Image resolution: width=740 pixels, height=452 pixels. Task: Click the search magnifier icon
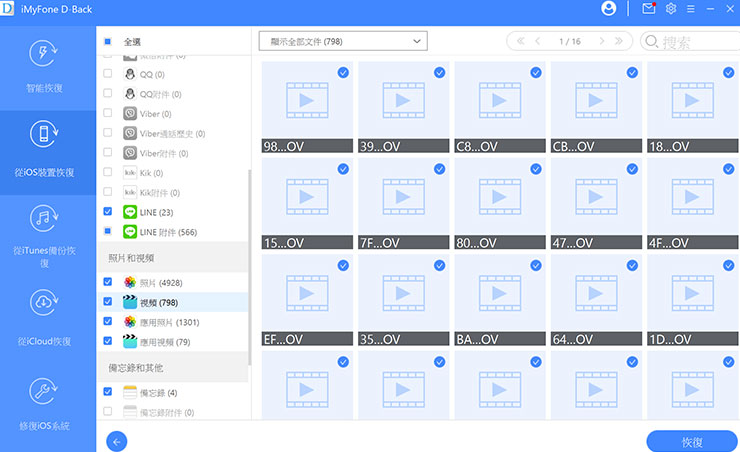coord(651,42)
